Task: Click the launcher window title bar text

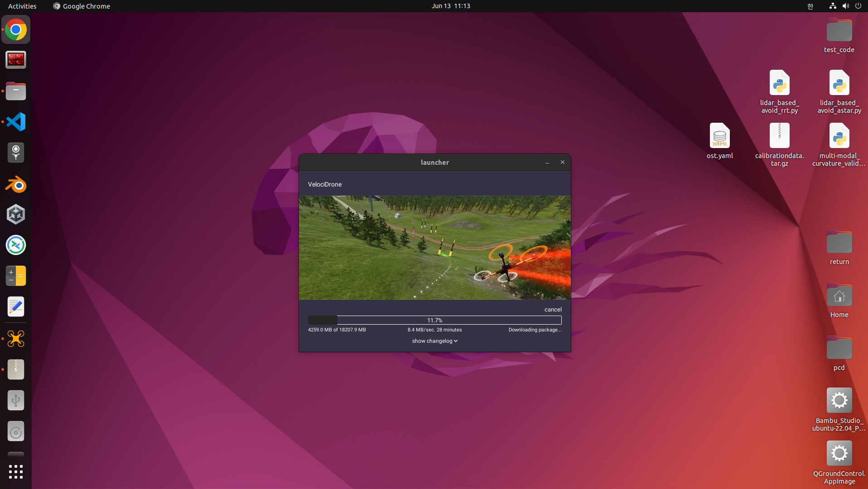Action: (x=435, y=162)
